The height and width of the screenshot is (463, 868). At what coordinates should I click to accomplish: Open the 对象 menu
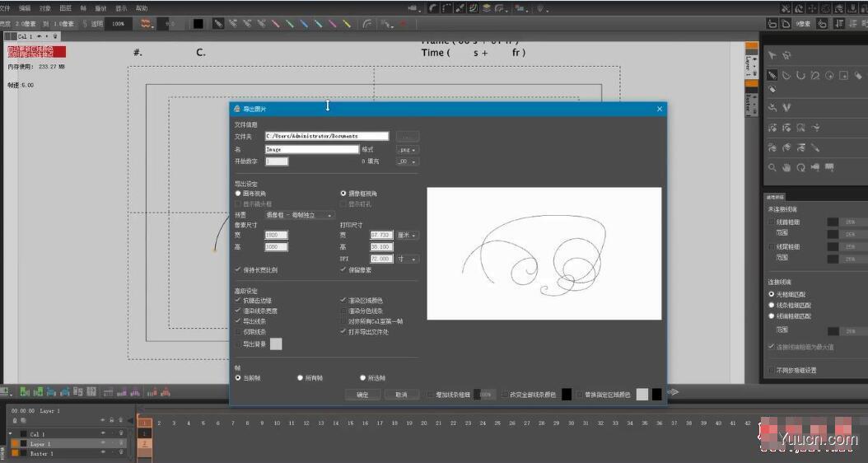[x=44, y=7]
